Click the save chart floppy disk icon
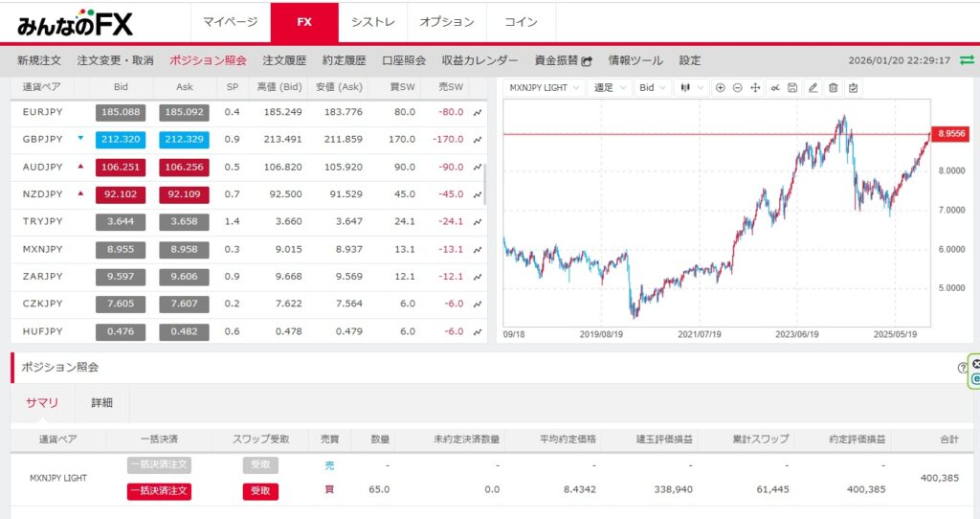The height and width of the screenshot is (519, 980). click(x=792, y=87)
